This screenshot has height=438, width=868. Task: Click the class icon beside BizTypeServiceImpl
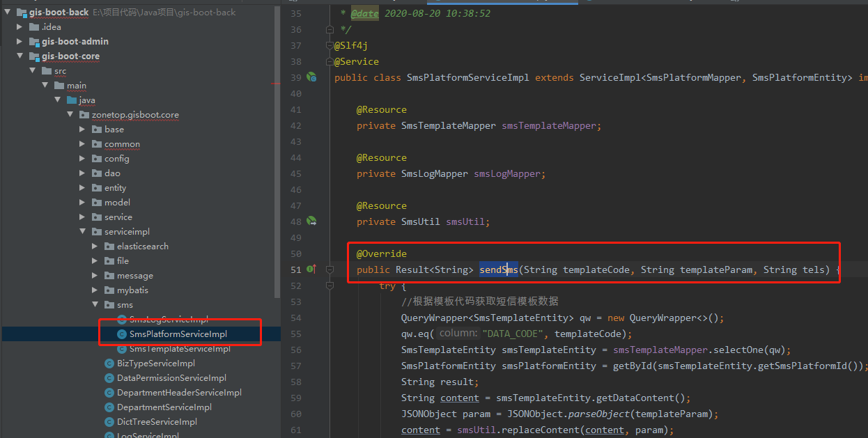(109, 363)
